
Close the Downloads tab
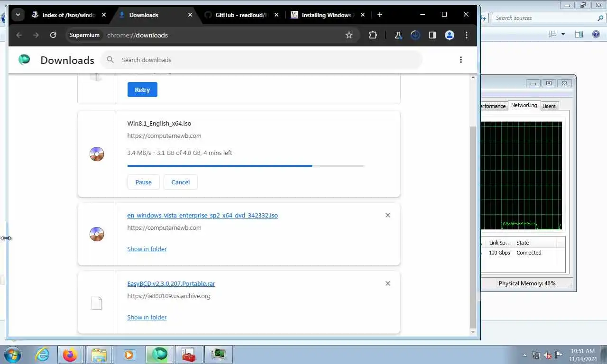coord(190,15)
